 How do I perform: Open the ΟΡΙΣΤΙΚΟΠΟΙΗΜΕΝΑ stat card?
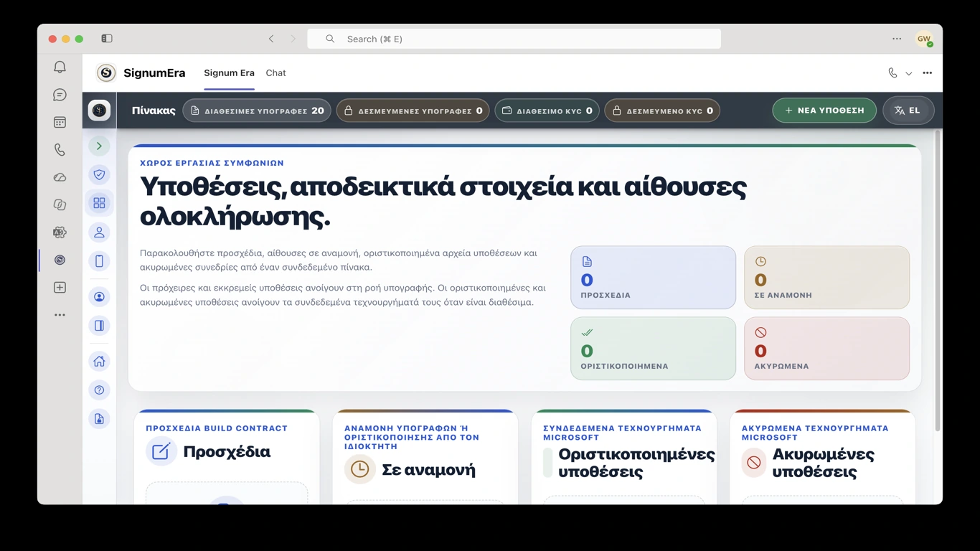(653, 349)
